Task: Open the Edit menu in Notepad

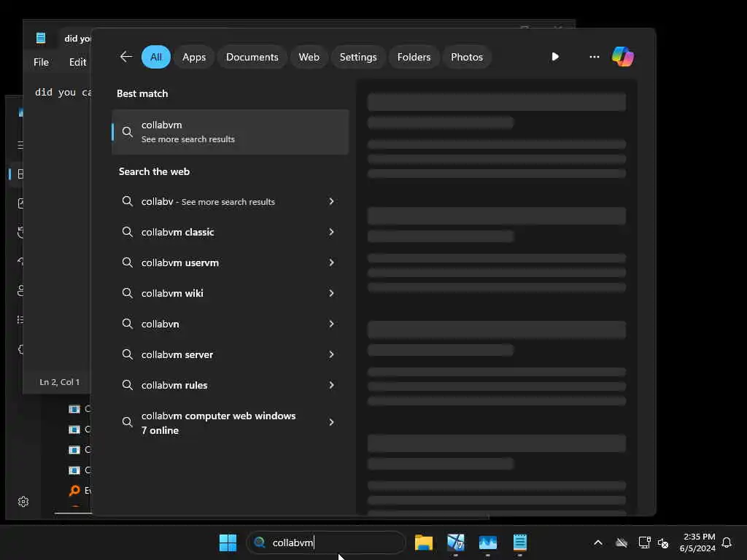Action: 77,63
